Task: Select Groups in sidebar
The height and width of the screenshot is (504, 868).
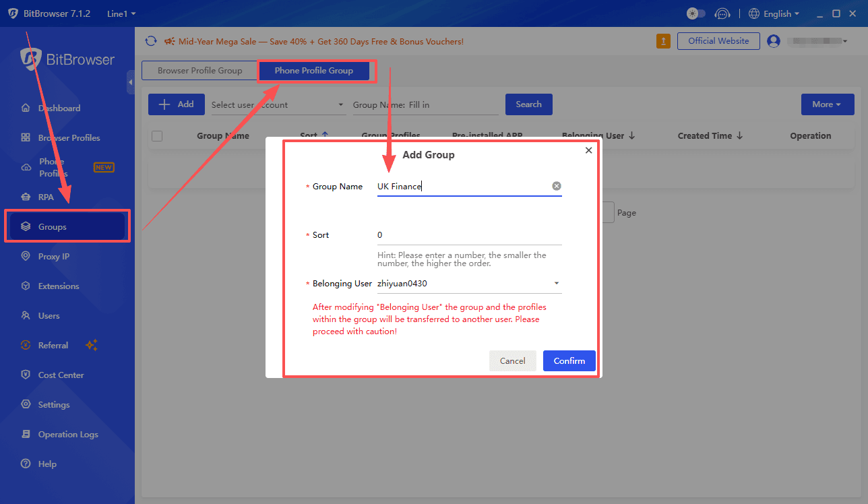Action: coord(67,226)
